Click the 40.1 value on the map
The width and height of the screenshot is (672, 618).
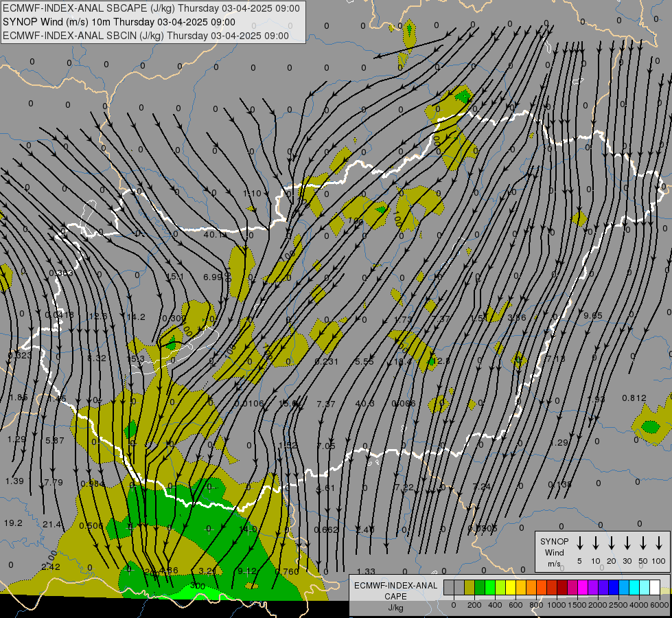[x=213, y=235]
